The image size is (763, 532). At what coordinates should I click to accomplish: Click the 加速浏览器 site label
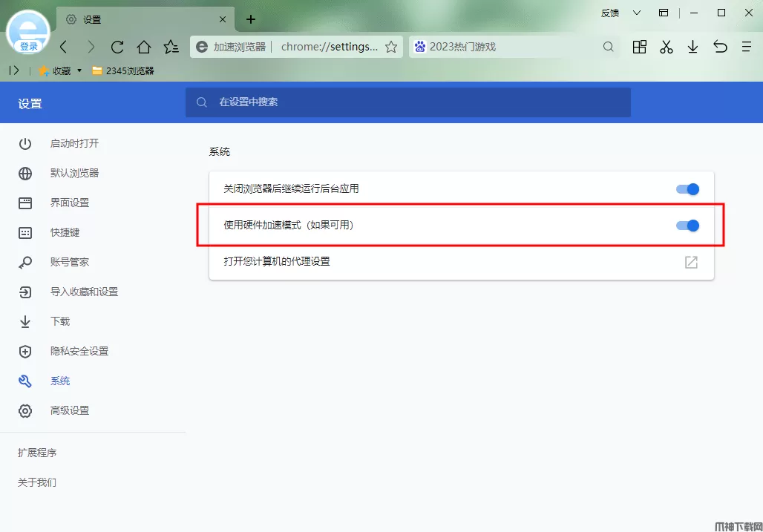pos(240,47)
